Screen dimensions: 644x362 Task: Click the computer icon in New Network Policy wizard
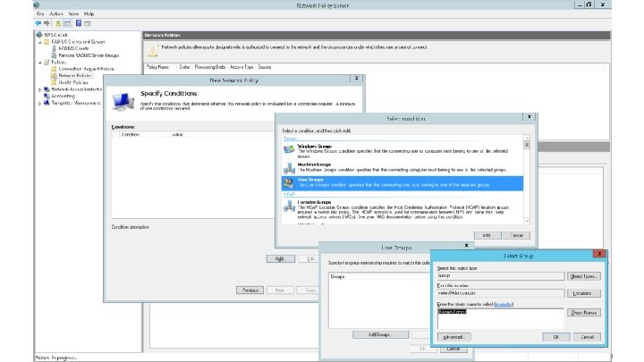pos(123,101)
